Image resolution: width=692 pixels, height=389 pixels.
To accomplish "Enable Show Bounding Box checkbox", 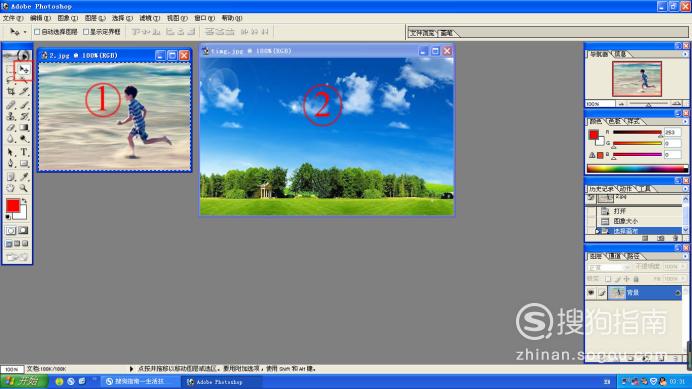I will pyautogui.click(x=86, y=32).
